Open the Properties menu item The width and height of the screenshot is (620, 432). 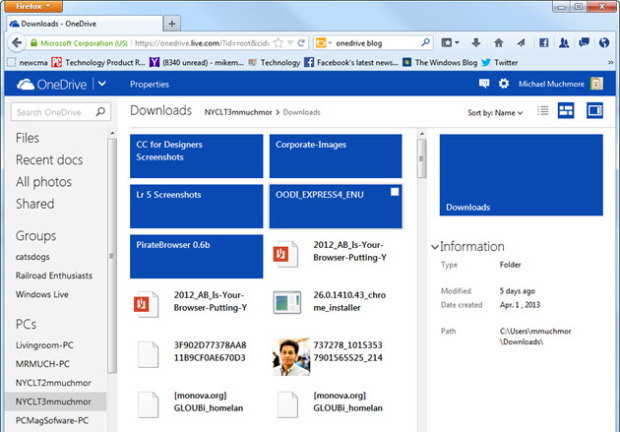[149, 84]
